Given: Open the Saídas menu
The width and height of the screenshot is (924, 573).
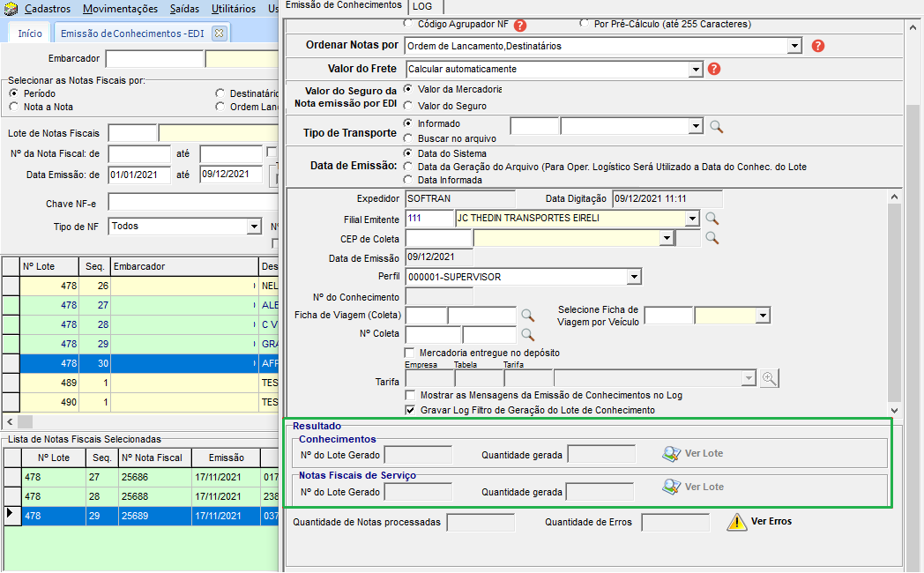Looking at the screenshot, I should pos(184,9).
